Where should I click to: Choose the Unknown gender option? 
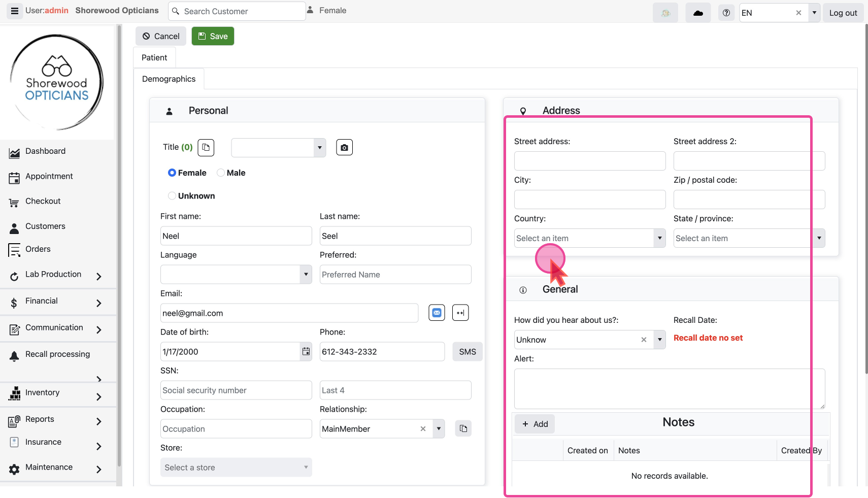(x=172, y=196)
